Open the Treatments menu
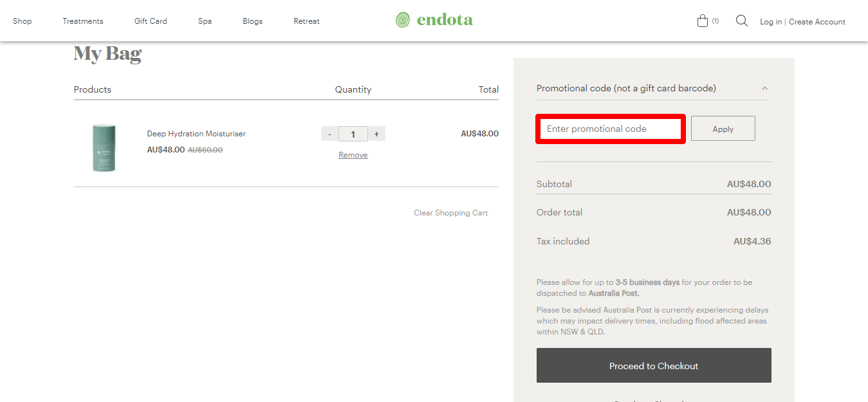 tap(82, 21)
